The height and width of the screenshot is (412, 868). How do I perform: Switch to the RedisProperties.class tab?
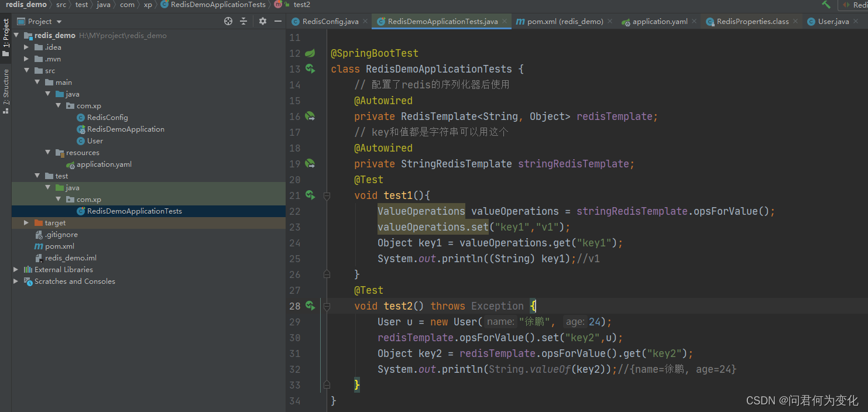pos(753,22)
